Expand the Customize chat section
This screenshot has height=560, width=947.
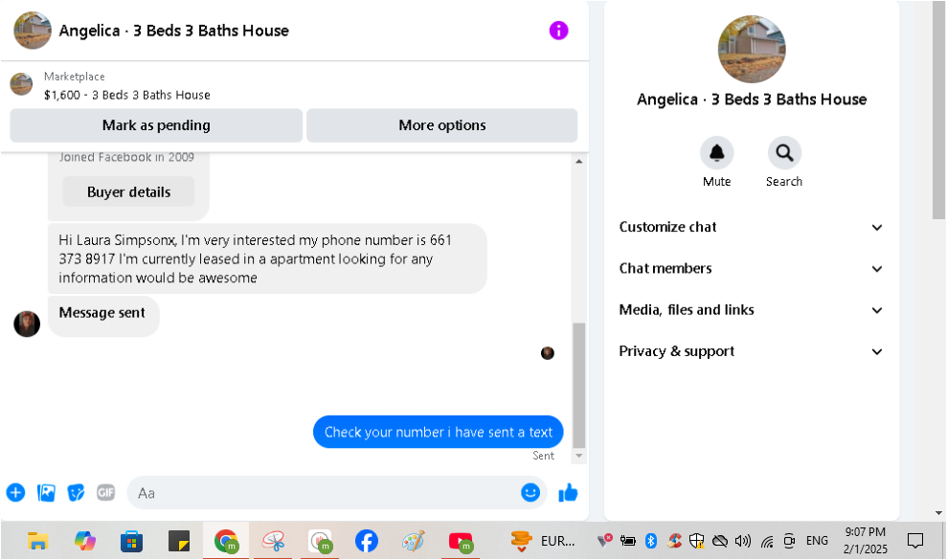pos(751,227)
